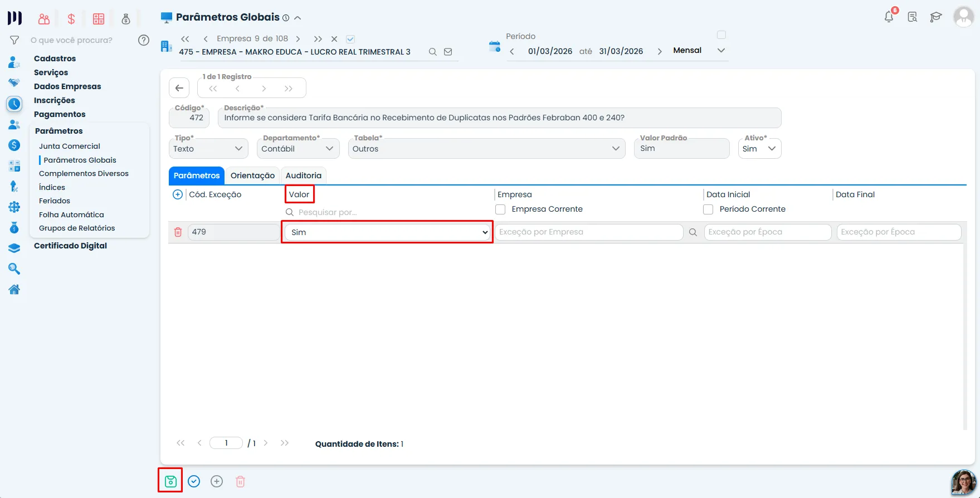Screen dimensions: 980x498
Task: Delete exception row 479 trash icon
Action: click(x=178, y=232)
